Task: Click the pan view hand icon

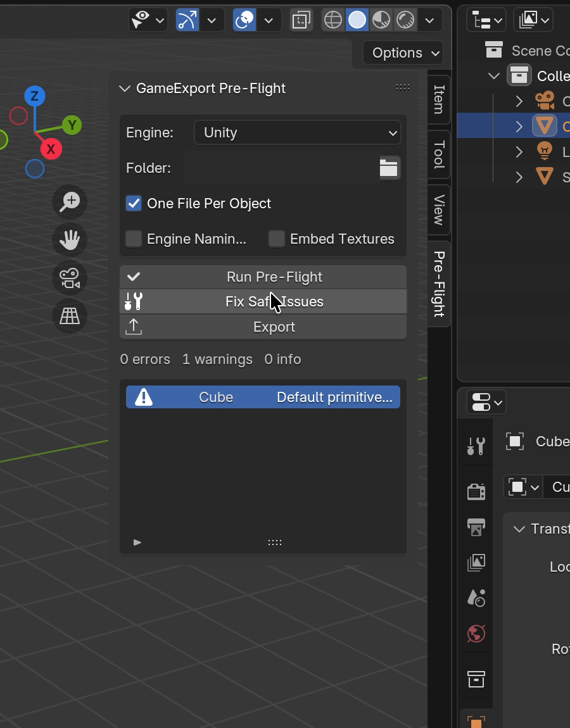Action: point(70,240)
